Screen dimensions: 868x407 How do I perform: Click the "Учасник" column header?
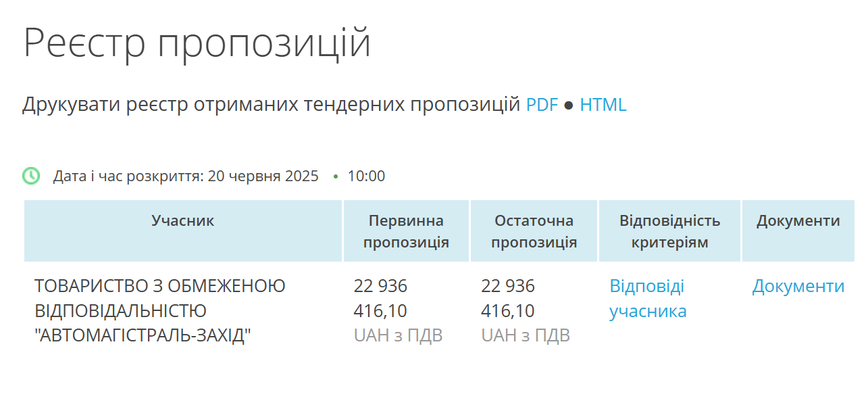coord(182,221)
